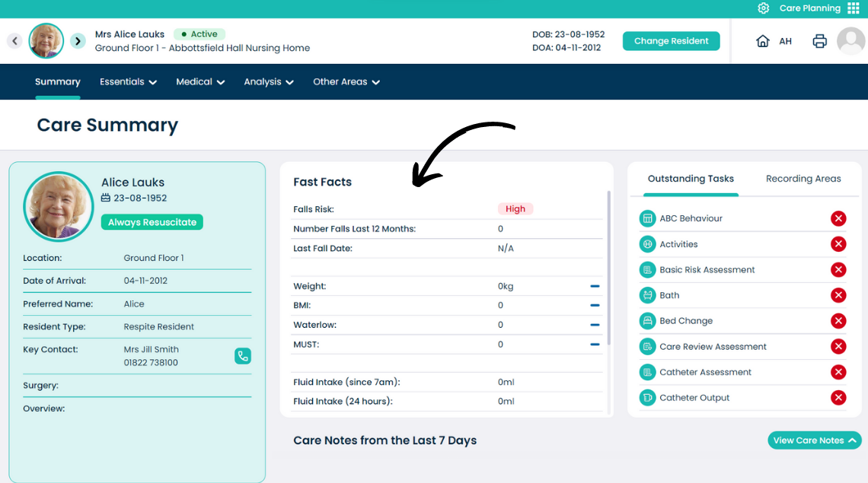Click Respite Resident type value
The image size is (868, 483).
pos(159,327)
